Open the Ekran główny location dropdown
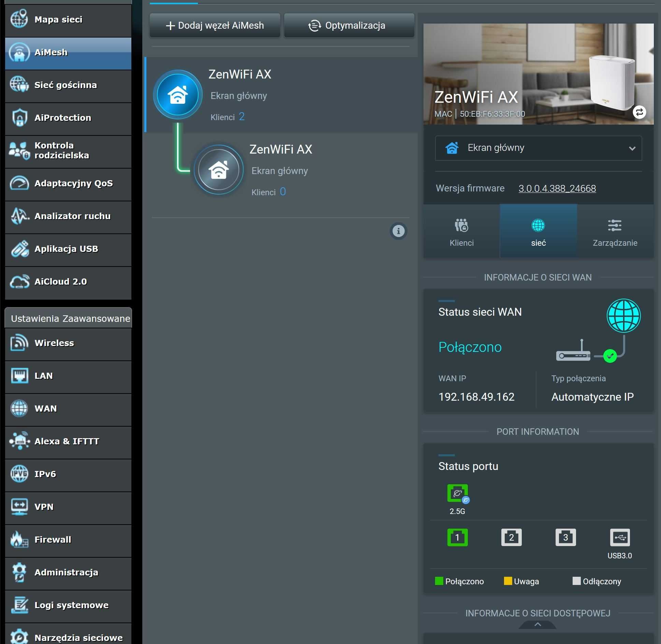The height and width of the screenshot is (644, 661). (538, 148)
